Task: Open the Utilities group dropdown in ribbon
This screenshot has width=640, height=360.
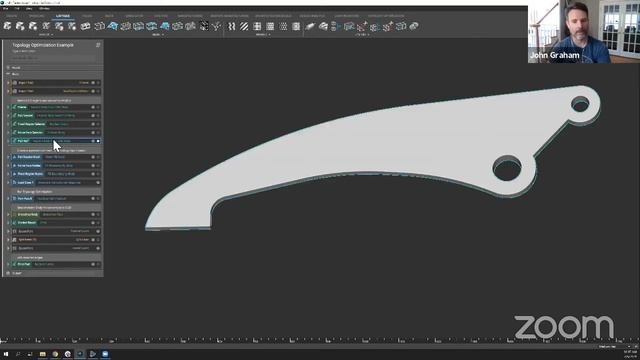Action: [x=362, y=35]
